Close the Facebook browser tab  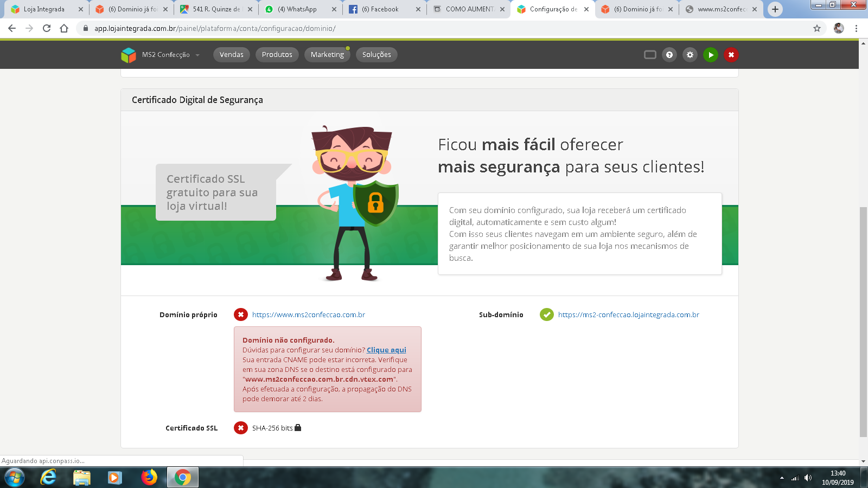coord(418,9)
